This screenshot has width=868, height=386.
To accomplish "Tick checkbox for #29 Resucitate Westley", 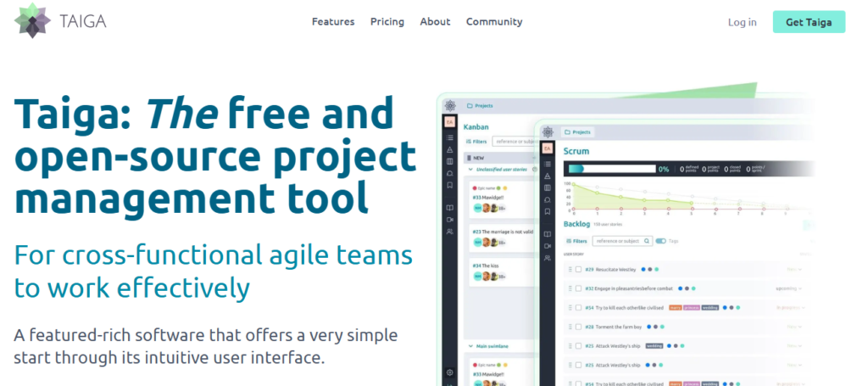I will click(x=578, y=269).
